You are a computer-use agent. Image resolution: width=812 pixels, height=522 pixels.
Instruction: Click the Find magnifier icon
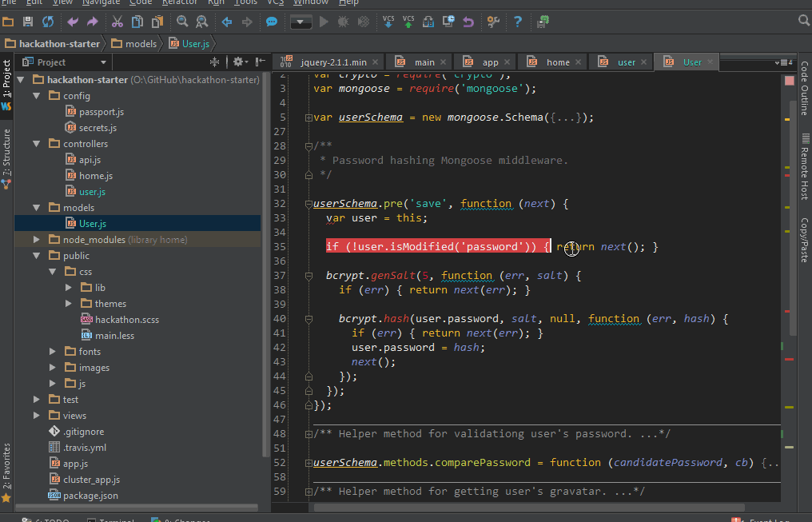[x=182, y=22]
